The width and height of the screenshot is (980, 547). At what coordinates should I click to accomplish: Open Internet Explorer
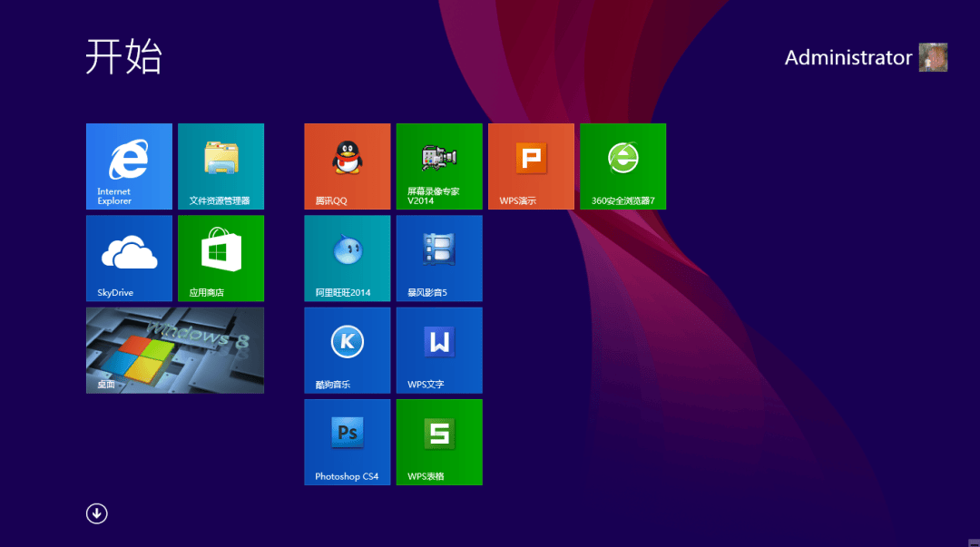[x=129, y=166]
